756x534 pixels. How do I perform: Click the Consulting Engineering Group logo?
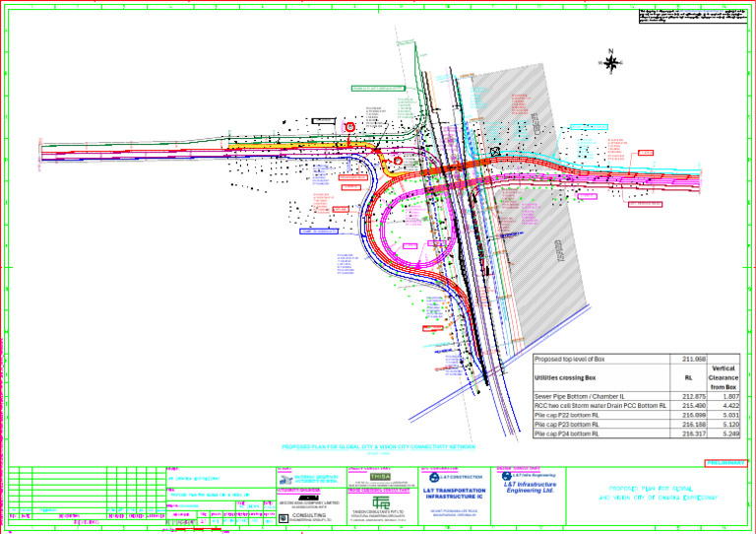(x=283, y=518)
